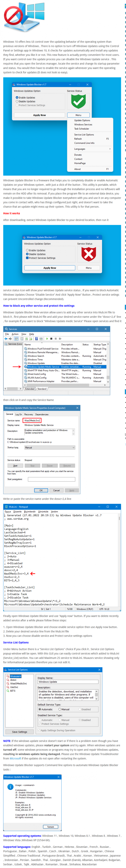This screenshot has width=126, height=868.
Task: Click HomePage in the Menu popup
Action: (80, 163)
